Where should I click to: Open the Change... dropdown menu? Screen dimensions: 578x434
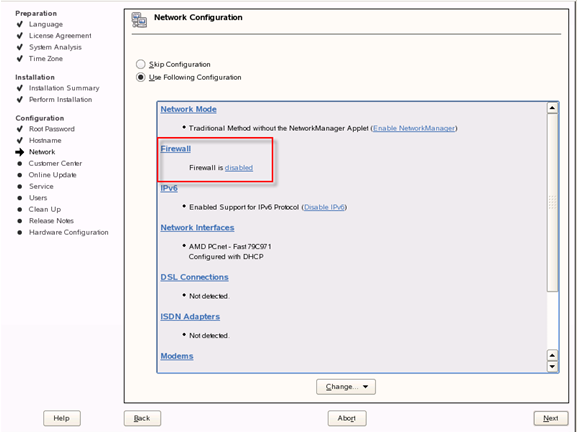pyautogui.click(x=346, y=387)
